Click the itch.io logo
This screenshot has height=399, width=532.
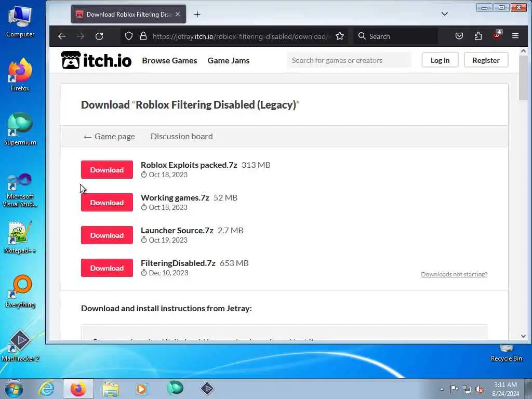(x=96, y=60)
